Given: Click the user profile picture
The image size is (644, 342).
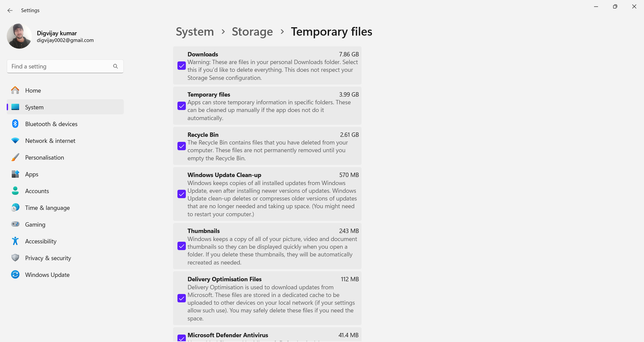Looking at the screenshot, I should click(19, 36).
